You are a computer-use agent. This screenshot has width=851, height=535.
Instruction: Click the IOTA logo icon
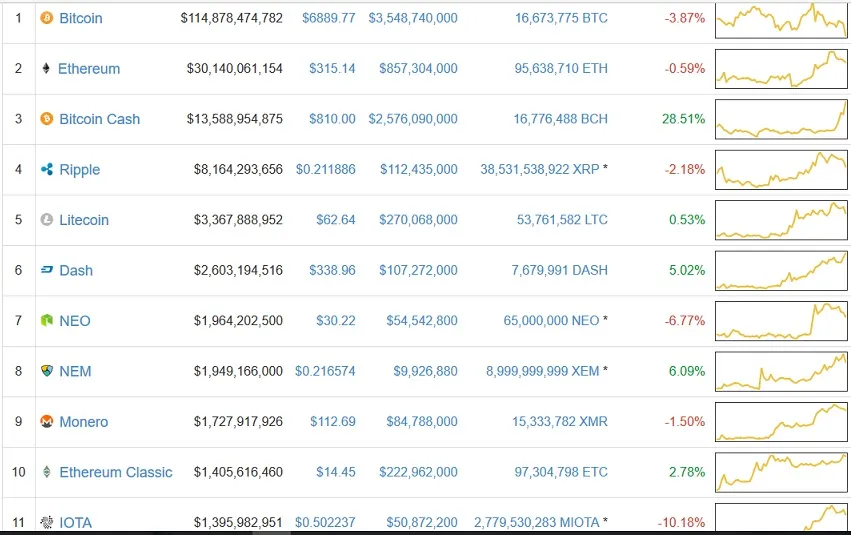click(x=47, y=523)
